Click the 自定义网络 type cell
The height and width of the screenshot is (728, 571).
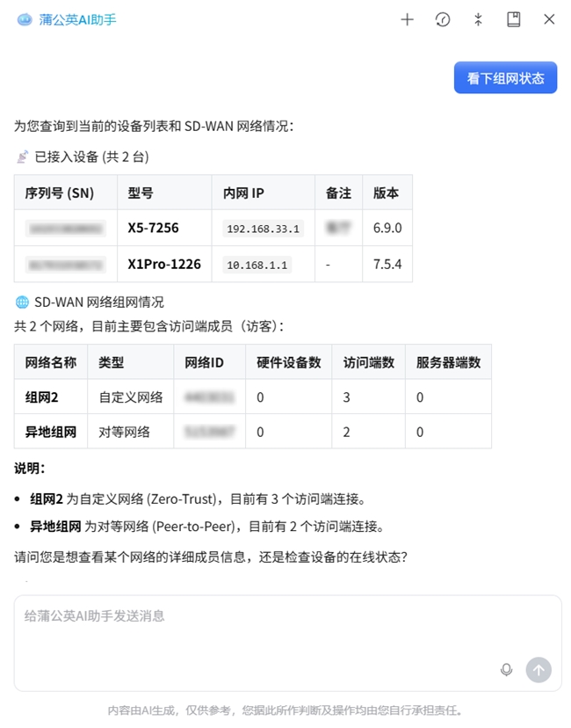pos(131,397)
